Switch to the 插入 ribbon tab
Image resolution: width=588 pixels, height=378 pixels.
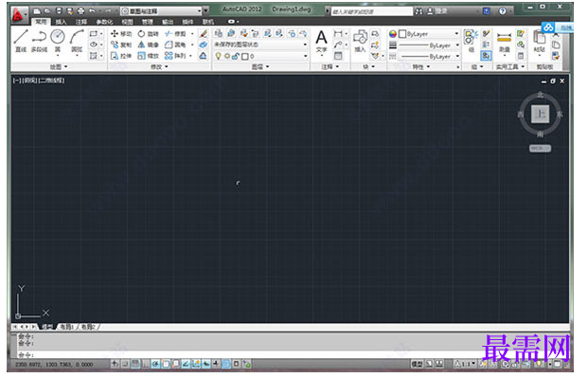tap(62, 22)
